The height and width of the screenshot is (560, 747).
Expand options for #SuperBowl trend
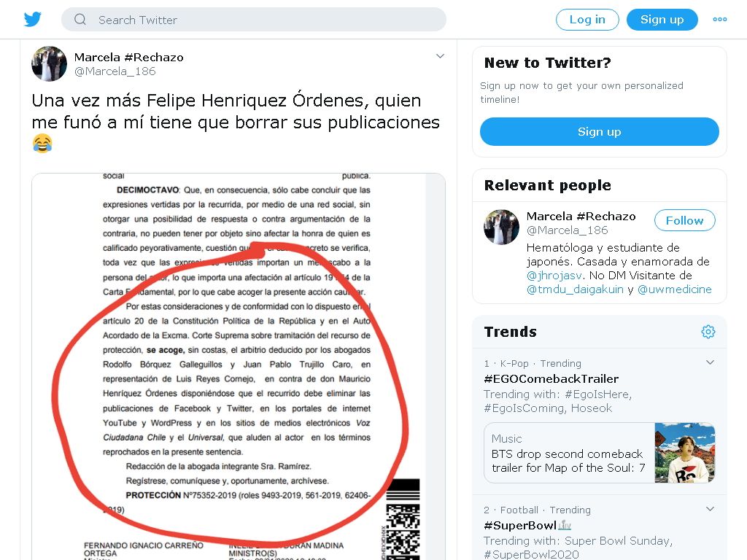(710, 509)
